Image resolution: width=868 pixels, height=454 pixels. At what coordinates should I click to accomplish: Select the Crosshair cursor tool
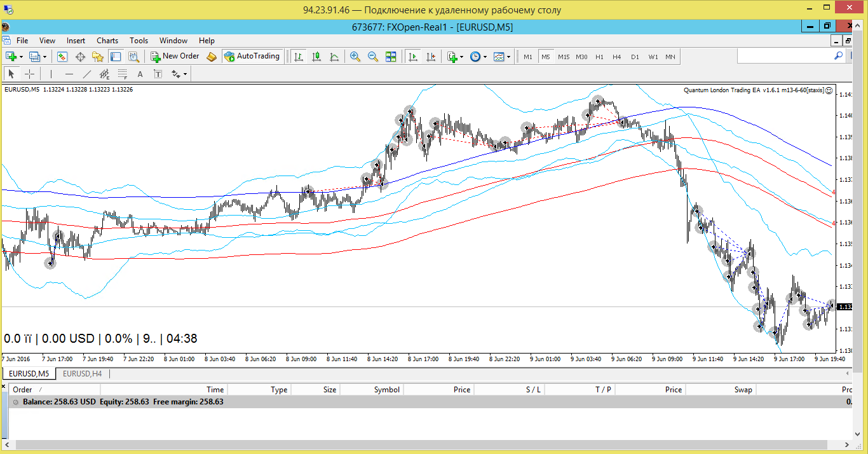click(x=29, y=74)
